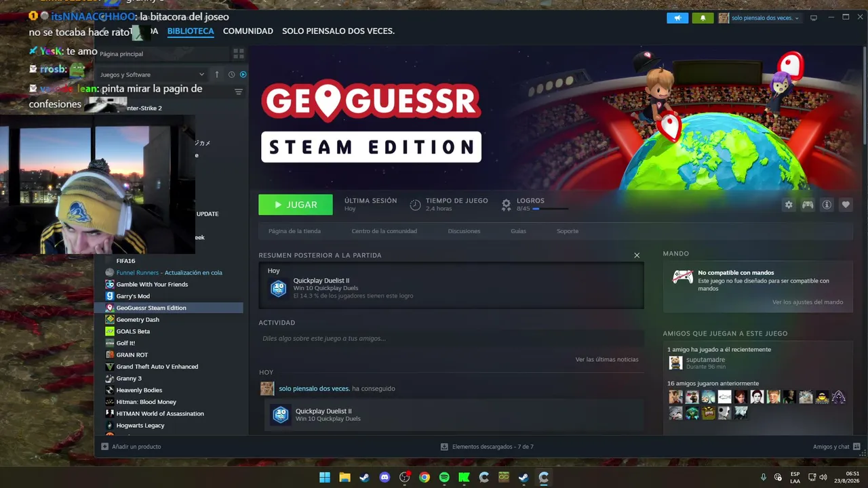
Task: Click the No compatible con mandos controller icon
Action: (682, 277)
